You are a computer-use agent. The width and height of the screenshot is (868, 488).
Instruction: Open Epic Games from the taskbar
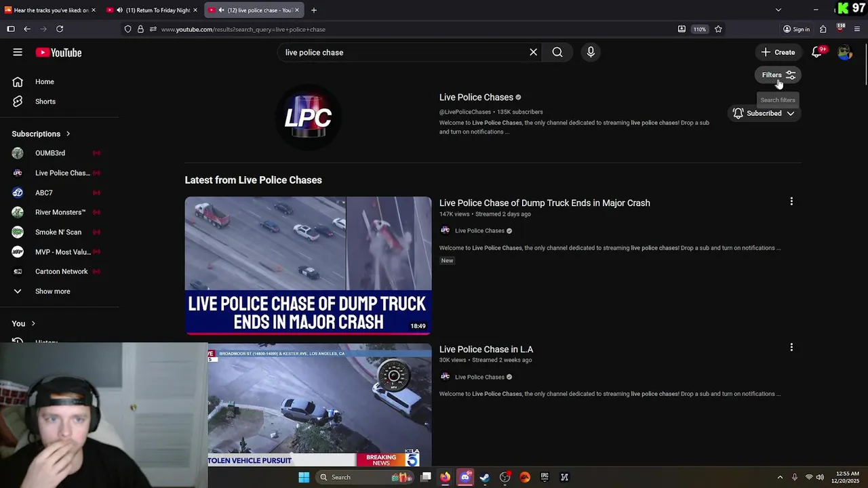[545, 477]
